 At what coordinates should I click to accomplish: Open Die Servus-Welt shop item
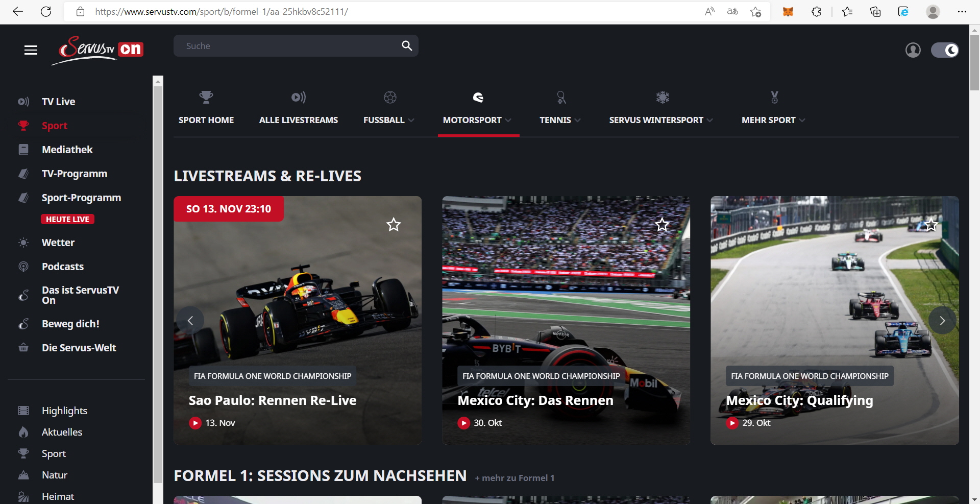(x=79, y=348)
